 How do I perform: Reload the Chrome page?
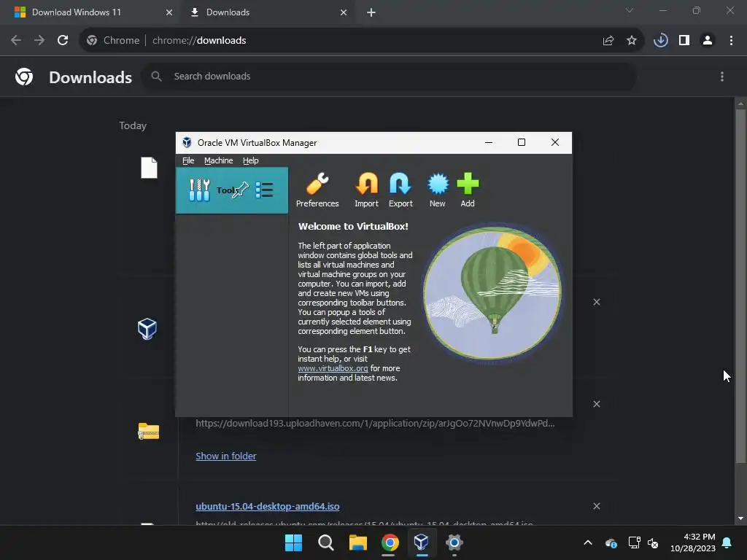(x=63, y=41)
